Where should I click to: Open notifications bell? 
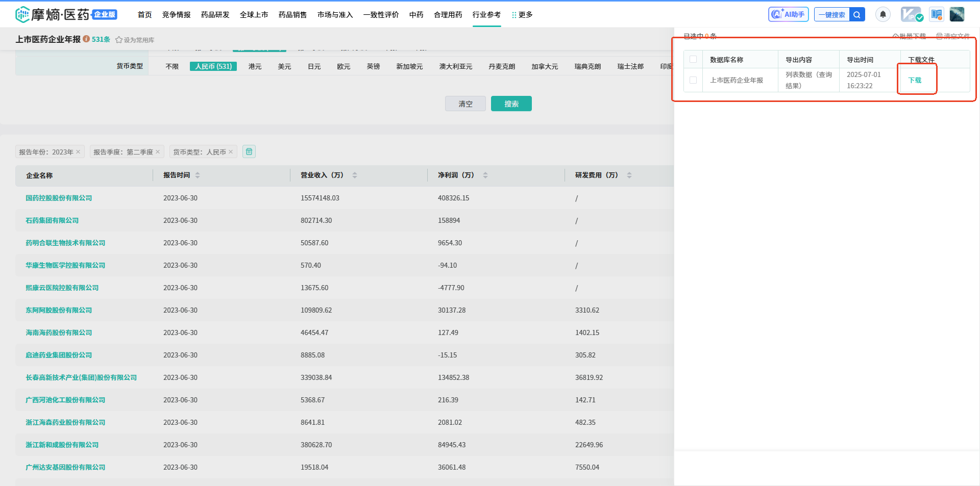coord(883,14)
